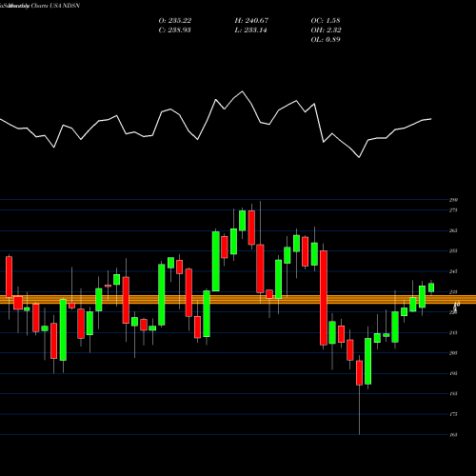Click the red candle with wick reaching 165

click(x=359, y=373)
